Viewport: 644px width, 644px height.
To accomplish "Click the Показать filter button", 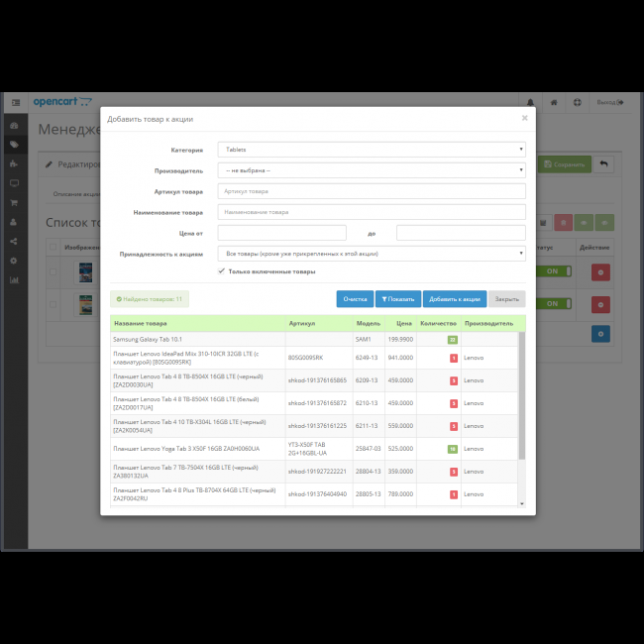I will [397, 298].
